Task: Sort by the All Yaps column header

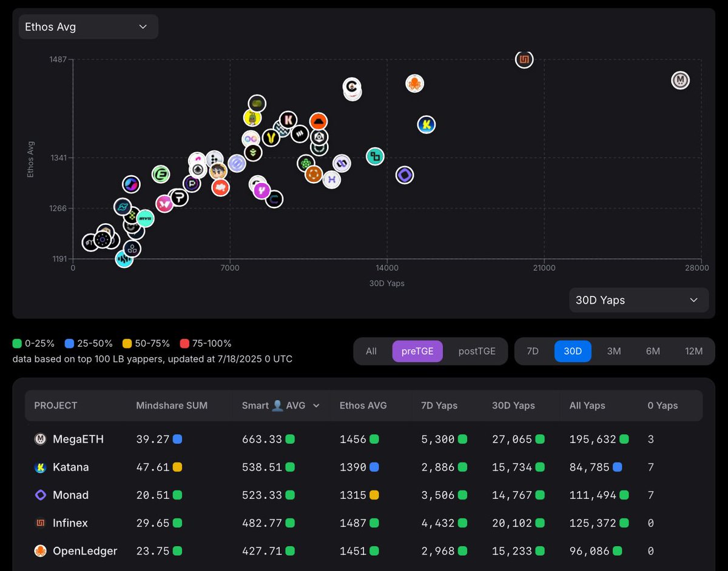Action: click(587, 406)
